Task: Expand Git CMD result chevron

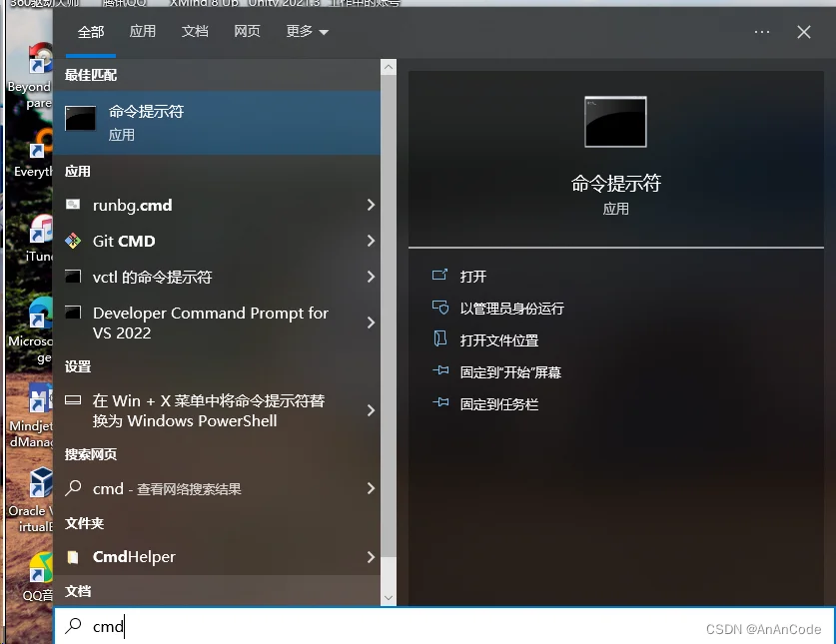Action: point(372,241)
